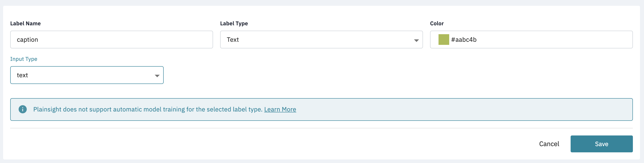
Task: Cancel editing the label
Action: click(549, 144)
